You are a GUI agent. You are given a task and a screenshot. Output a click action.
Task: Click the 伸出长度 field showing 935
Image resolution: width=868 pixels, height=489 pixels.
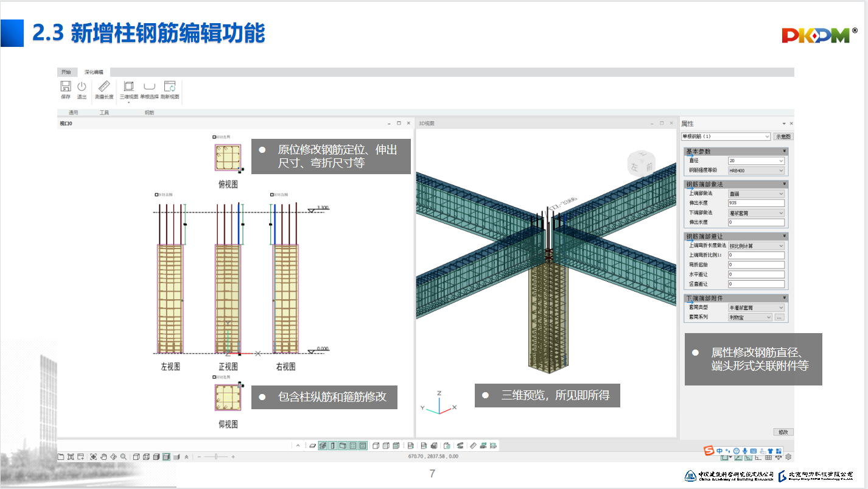756,203
